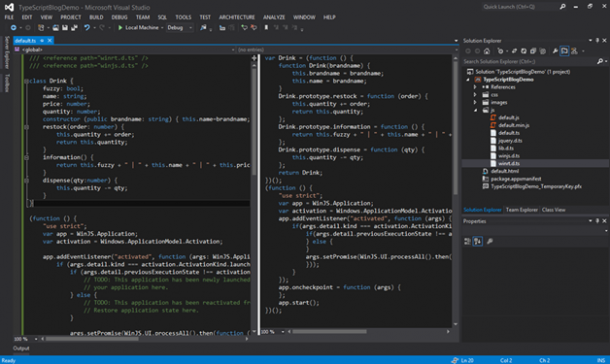Screen dimensions: 610x364
Task: Select package.appxmanifest in Solution Explorer
Action: pyautogui.click(x=515, y=179)
